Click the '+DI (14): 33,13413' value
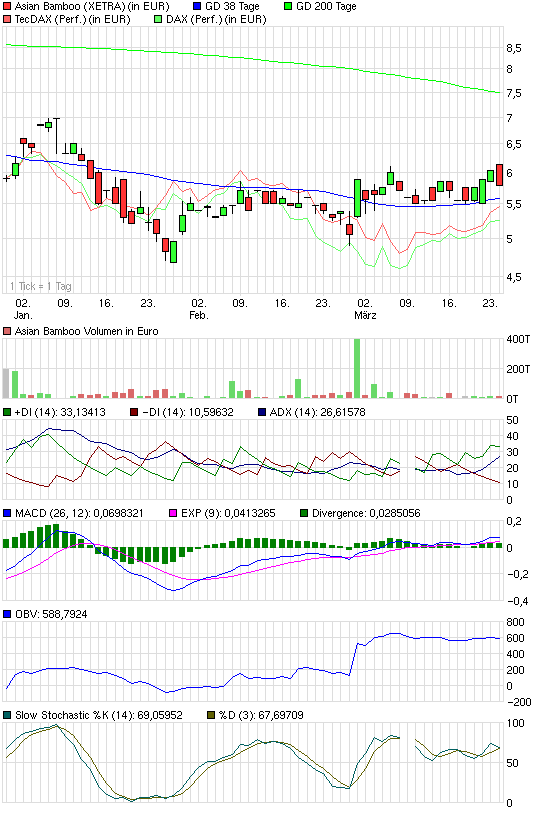The image size is (545, 824). click(x=60, y=413)
